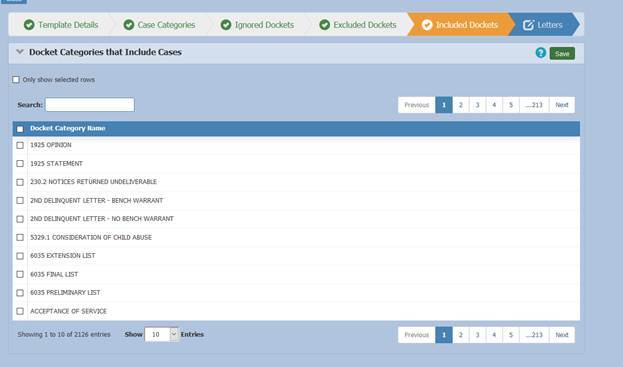Open the Letters step
Image resolution: width=623 pixels, height=367 pixels.
544,25
